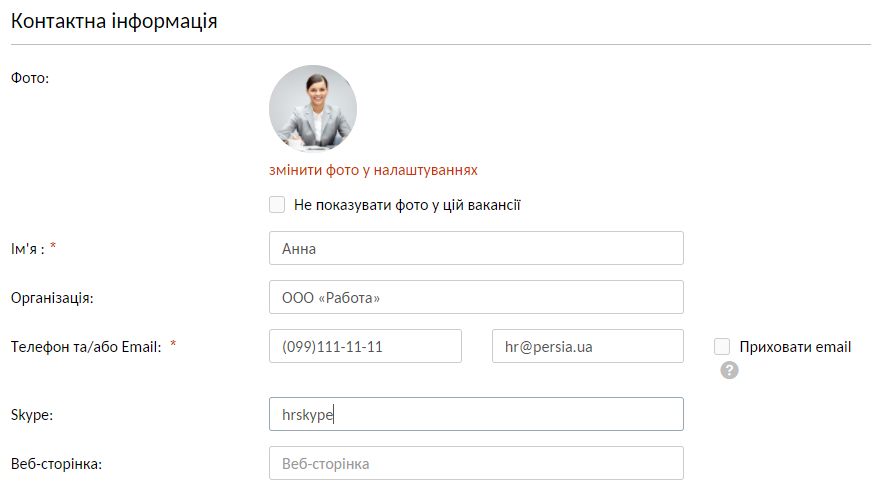Click the question mark help icon
The height and width of the screenshot is (500, 876).
pyautogui.click(x=729, y=370)
